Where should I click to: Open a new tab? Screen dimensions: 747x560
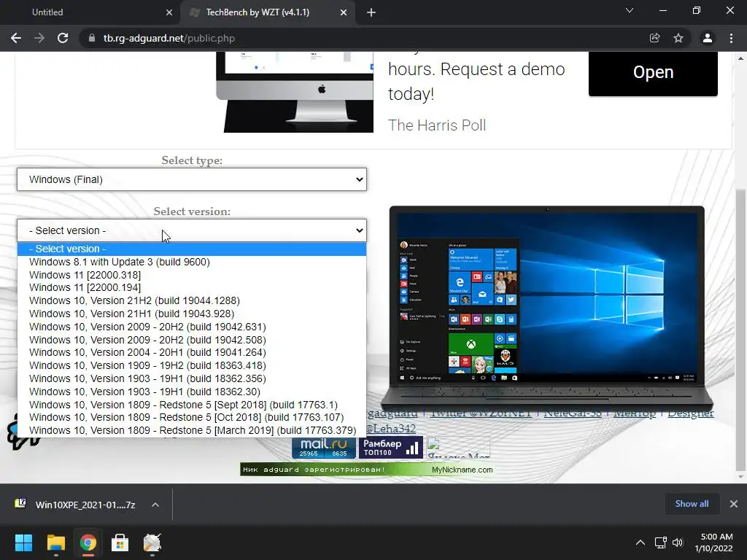(x=371, y=12)
